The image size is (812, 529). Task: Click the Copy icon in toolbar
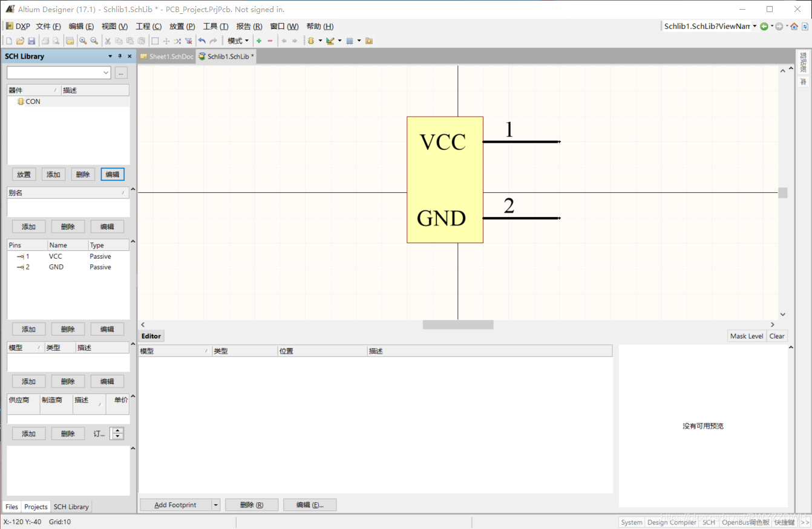[x=119, y=41]
